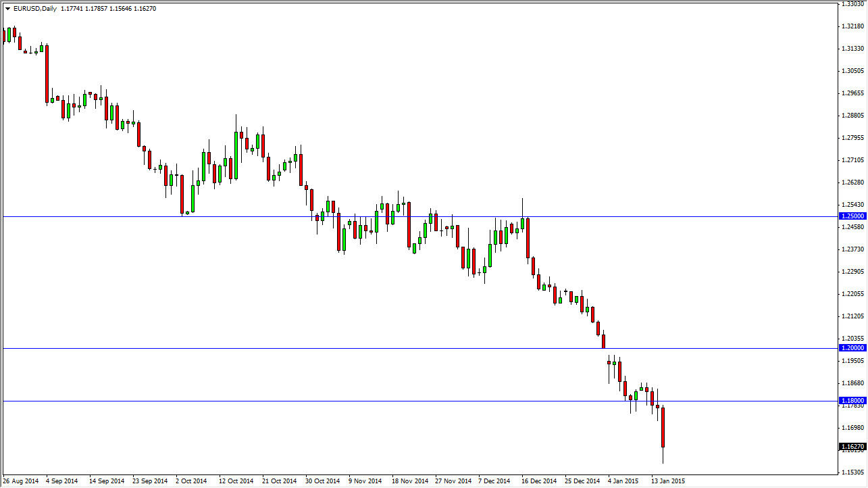Screen dimensions: 868x488
Task: Open the dropdown arrow beside EURUSD,Daily
Action: (x=7, y=9)
